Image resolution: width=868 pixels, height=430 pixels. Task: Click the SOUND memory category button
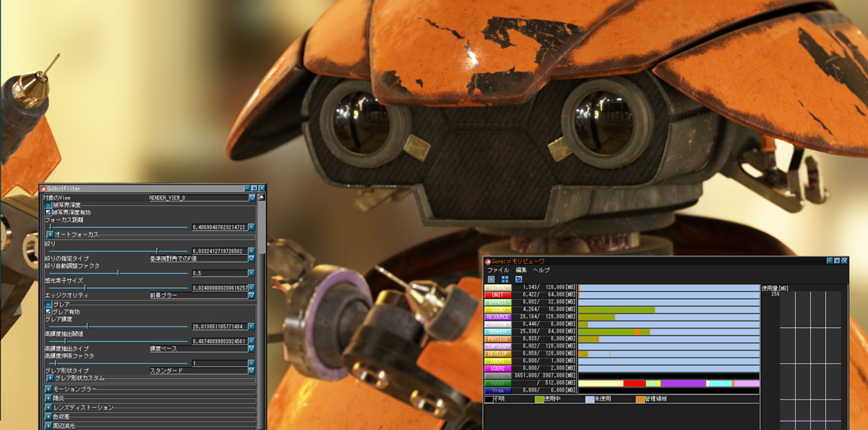click(498, 310)
